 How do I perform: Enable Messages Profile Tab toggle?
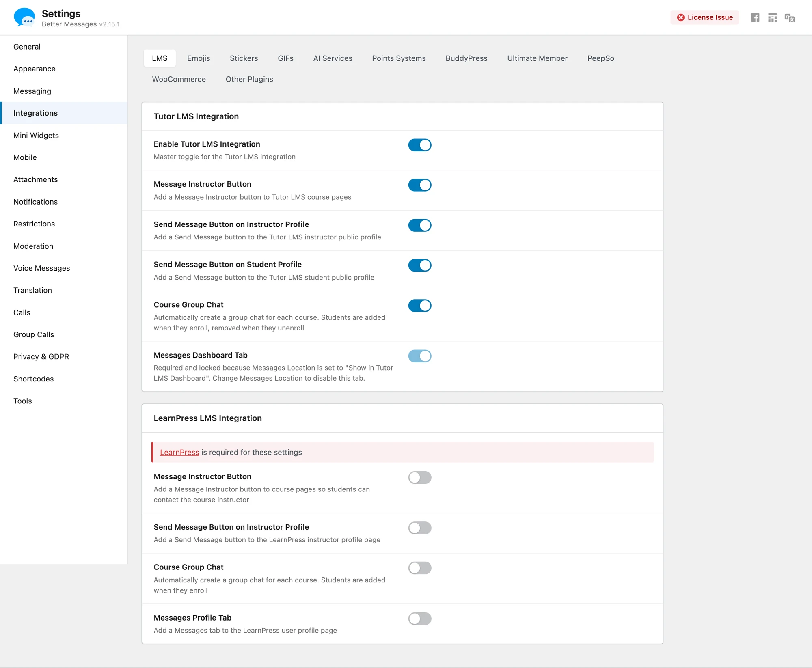point(420,619)
